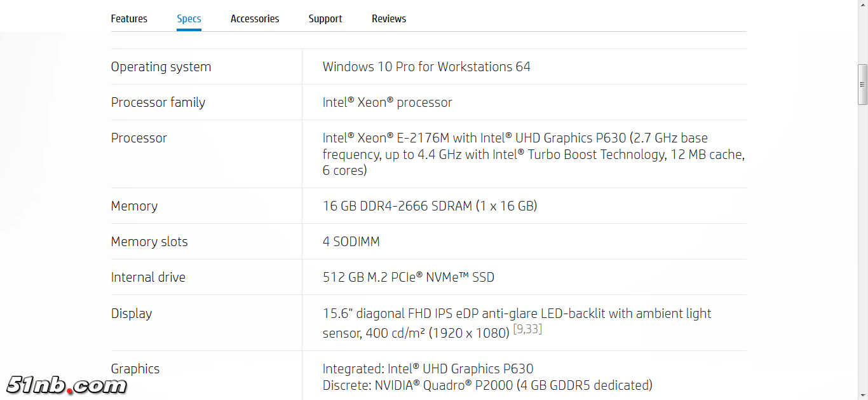This screenshot has height=400, width=868.
Task: Click the Display row label
Action: click(132, 314)
